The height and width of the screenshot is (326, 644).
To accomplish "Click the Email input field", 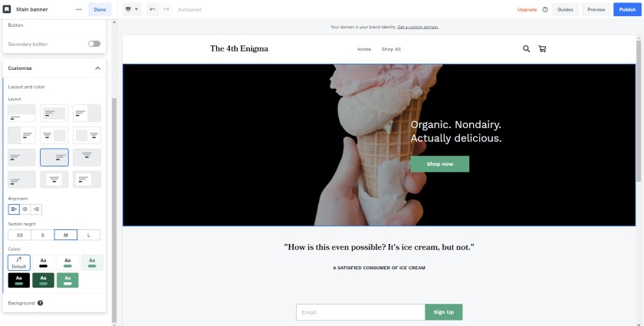I will [x=360, y=312].
